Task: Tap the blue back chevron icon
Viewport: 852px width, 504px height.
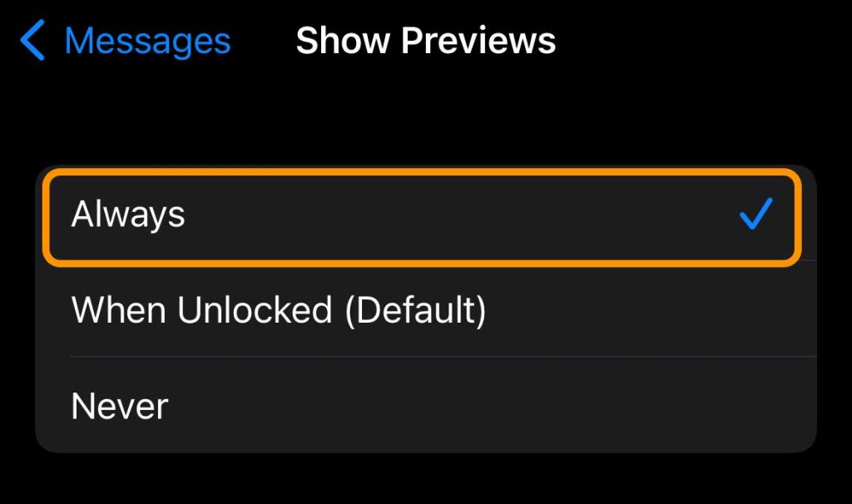Action: pyautogui.click(x=32, y=42)
